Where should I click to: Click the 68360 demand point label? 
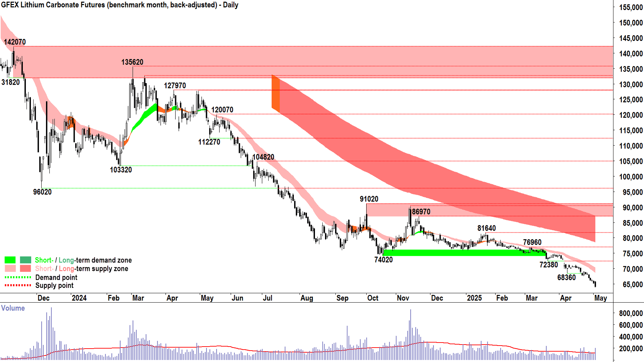pos(567,278)
